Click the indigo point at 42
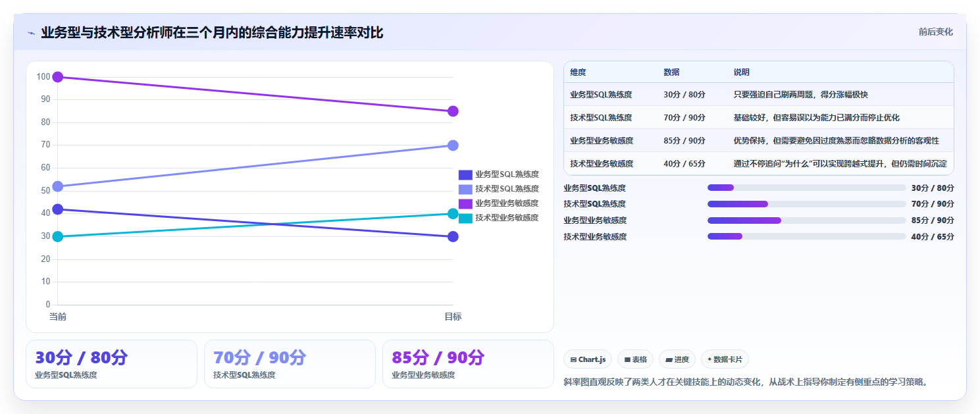Image resolution: width=980 pixels, height=414 pixels. click(x=58, y=209)
